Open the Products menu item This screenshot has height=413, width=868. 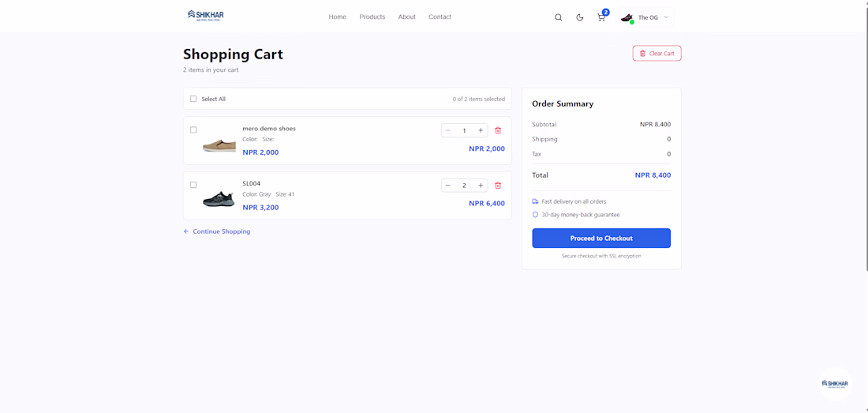click(x=372, y=17)
